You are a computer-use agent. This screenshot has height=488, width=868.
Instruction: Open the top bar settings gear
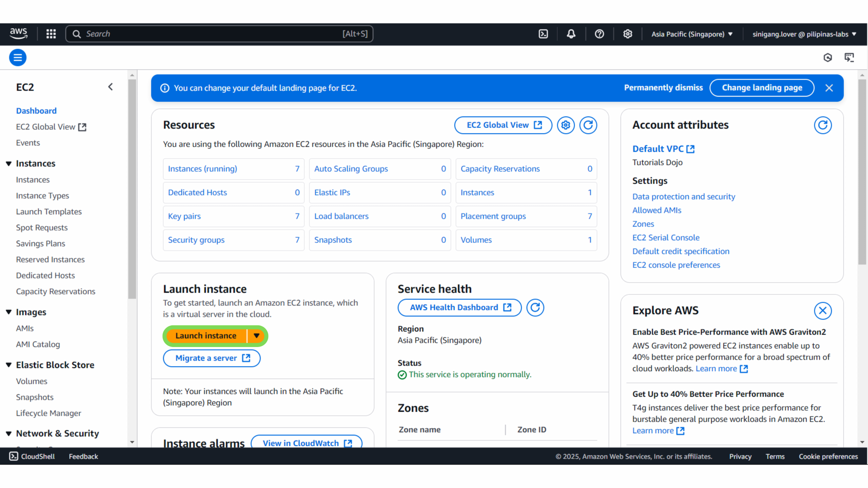(628, 34)
